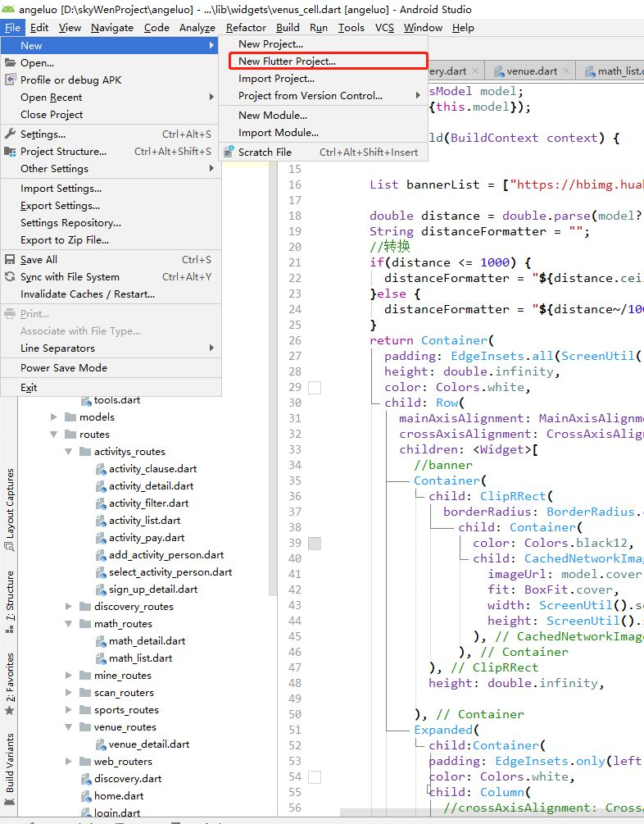Viewport: 644px width, 824px height.
Task: Choose Close Project
Action: 111,115
